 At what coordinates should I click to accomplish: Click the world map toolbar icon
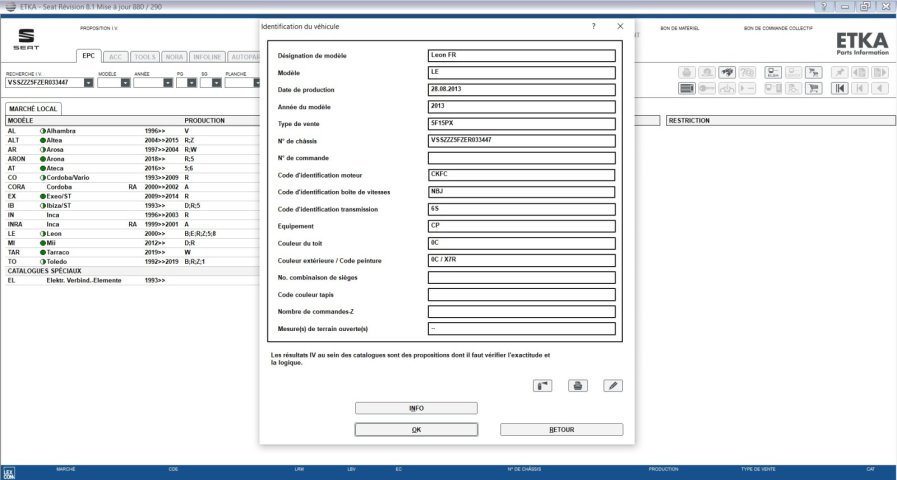(727, 73)
